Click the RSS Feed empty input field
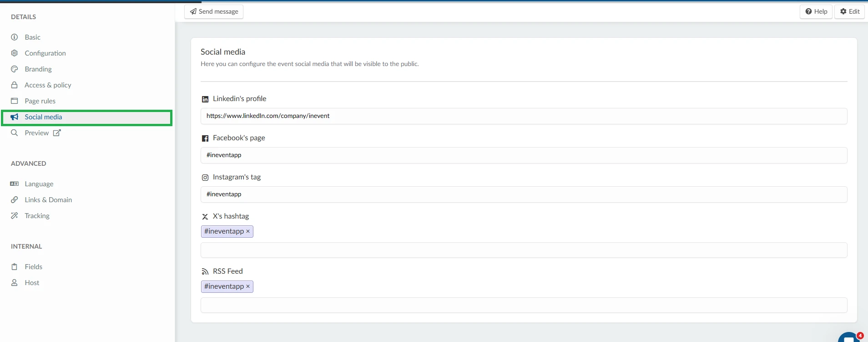Screen dimensions: 868x342 pyautogui.click(x=524, y=305)
